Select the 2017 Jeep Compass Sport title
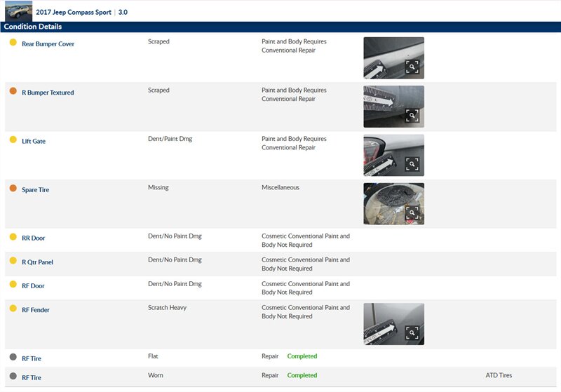 pos(74,13)
